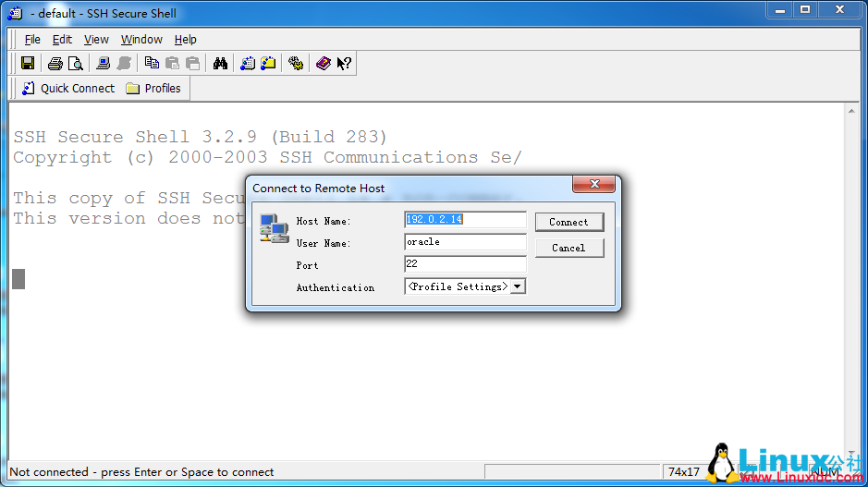Click the Connect computer icon
The height and width of the screenshot is (487, 868).
tap(103, 63)
